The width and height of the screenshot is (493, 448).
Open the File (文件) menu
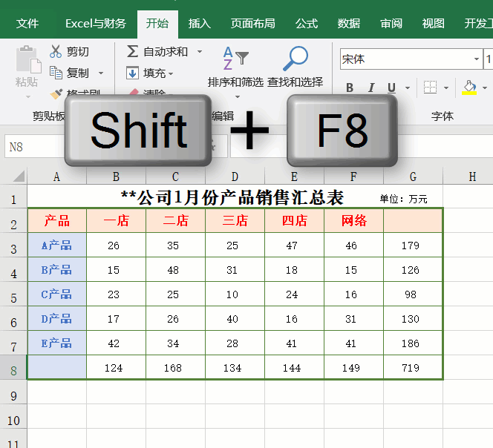[x=27, y=23]
